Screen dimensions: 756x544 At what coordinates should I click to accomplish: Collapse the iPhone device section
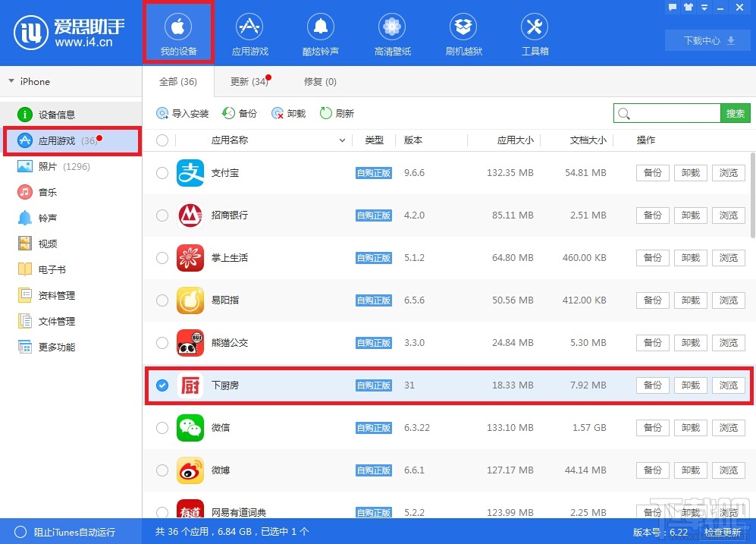(x=11, y=81)
